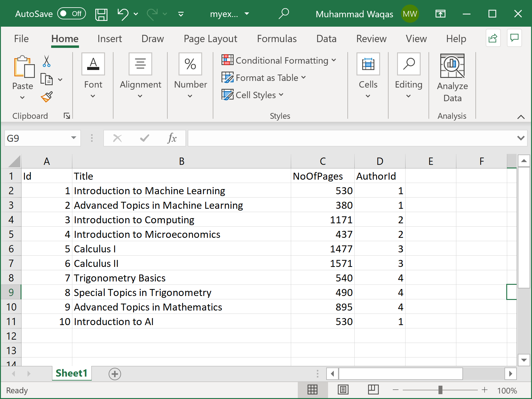Switch to Page Layout view icon
532x399 pixels.
(343, 390)
